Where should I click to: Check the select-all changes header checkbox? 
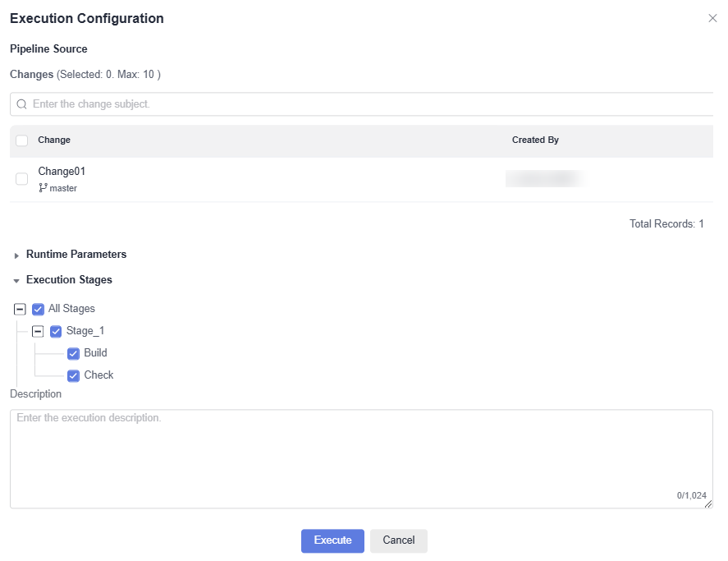22,140
